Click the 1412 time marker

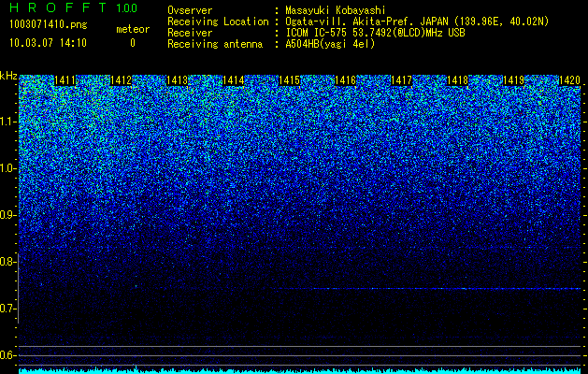122,80
